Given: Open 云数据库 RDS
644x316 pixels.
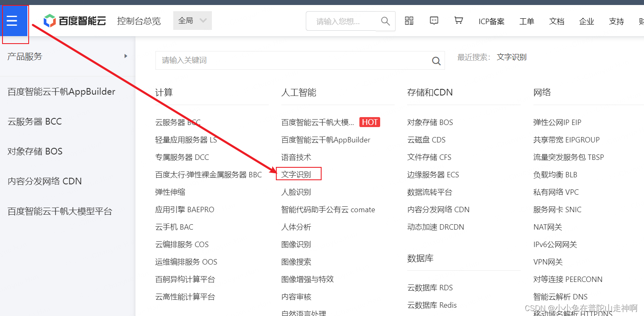Looking at the screenshot, I should 430,288.
